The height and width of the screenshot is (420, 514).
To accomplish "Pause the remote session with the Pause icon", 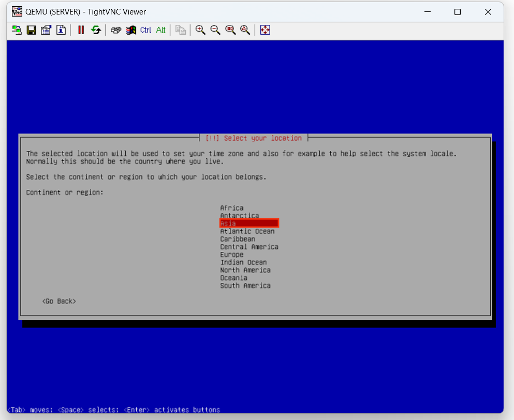I will click(81, 30).
